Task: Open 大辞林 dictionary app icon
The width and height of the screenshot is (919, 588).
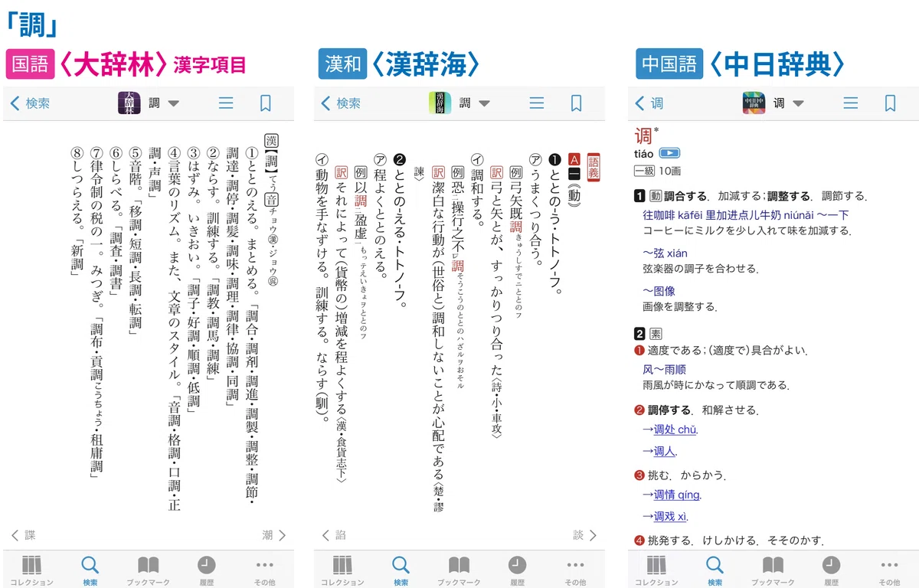Action: [x=129, y=103]
